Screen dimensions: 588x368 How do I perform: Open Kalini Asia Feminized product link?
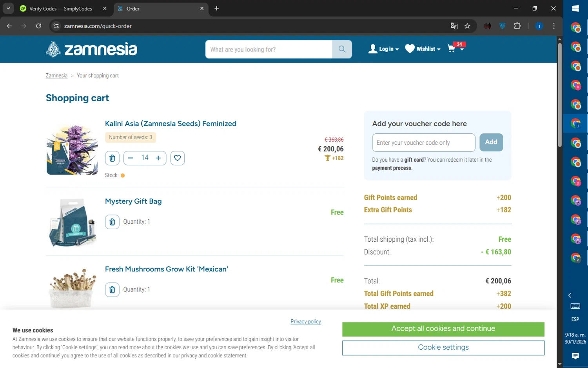click(171, 124)
